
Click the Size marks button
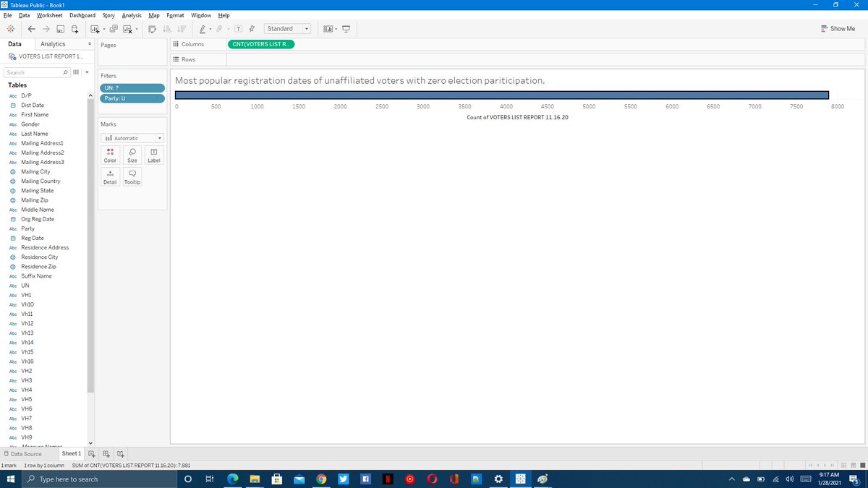[x=132, y=155]
